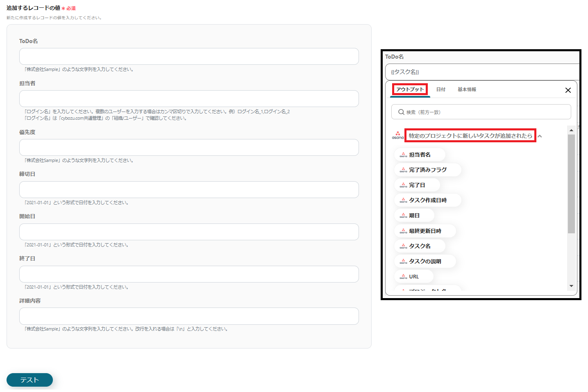This screenshot has height=392, width=588.
Task: Insert the 最終更新日時 output chip
Action: point(425,231)
